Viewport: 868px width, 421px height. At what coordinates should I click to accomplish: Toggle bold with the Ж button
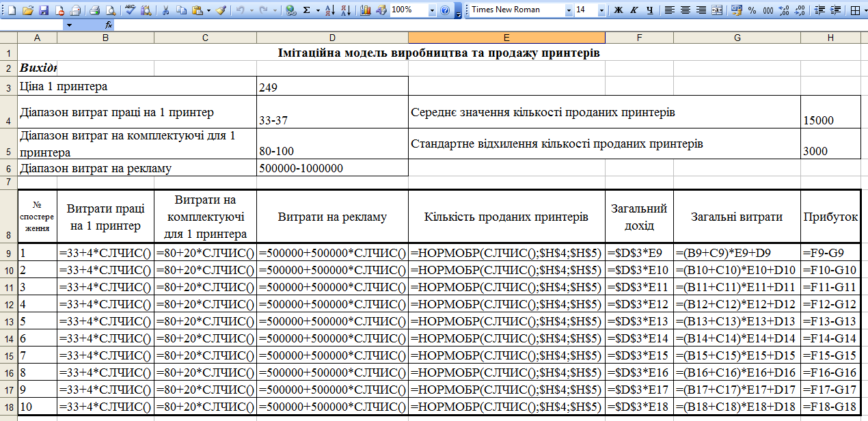pos(619,10)
